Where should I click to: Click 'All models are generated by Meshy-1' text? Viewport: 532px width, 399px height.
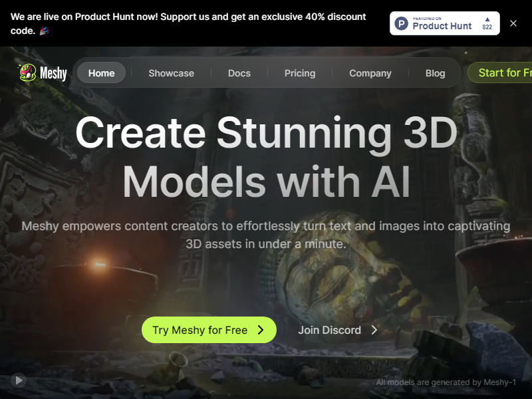(446, 382)
